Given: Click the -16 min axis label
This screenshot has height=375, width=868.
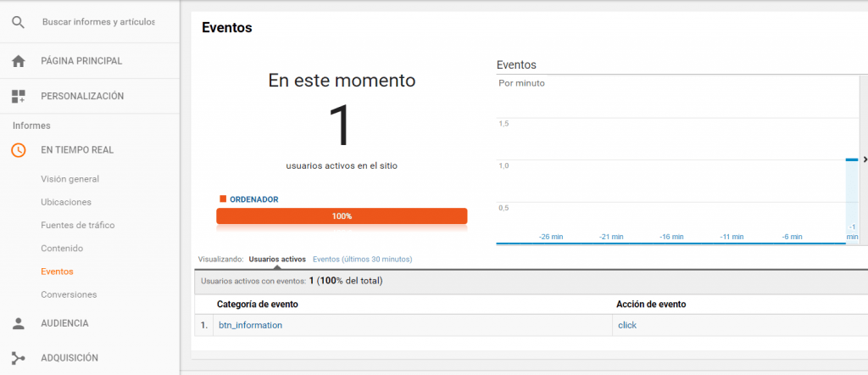Looking at the screenshot, I should [671, 237].
